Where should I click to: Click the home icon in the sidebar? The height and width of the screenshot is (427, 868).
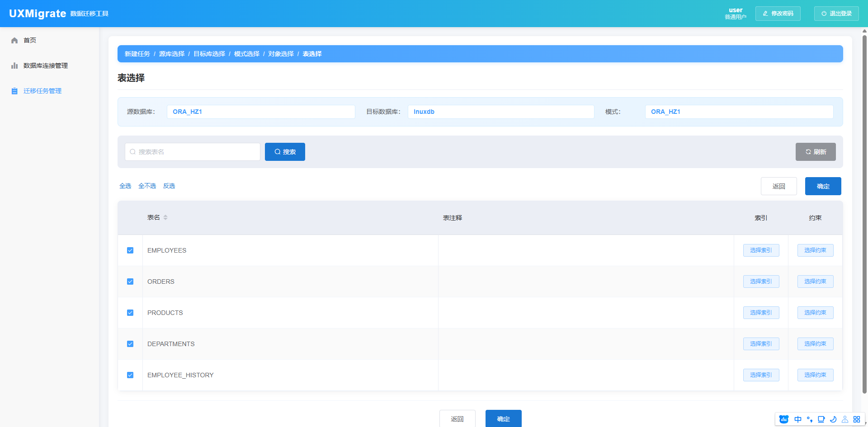click(x=14, y=41)
